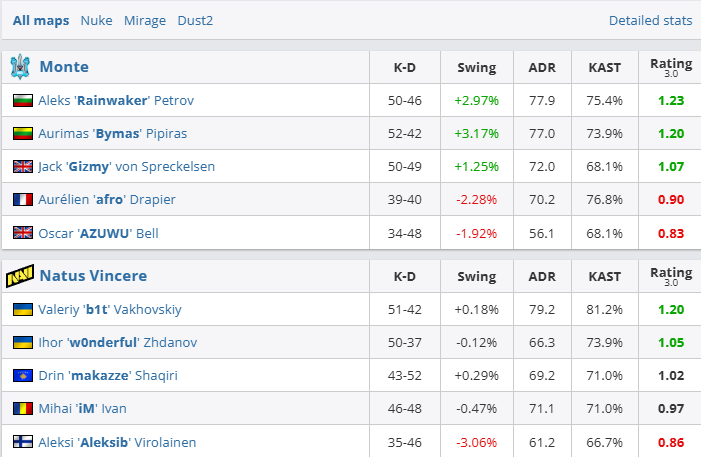Switch to the Mirage map tab
Viewport: 701px width, 457px height.
coord(144,20)
